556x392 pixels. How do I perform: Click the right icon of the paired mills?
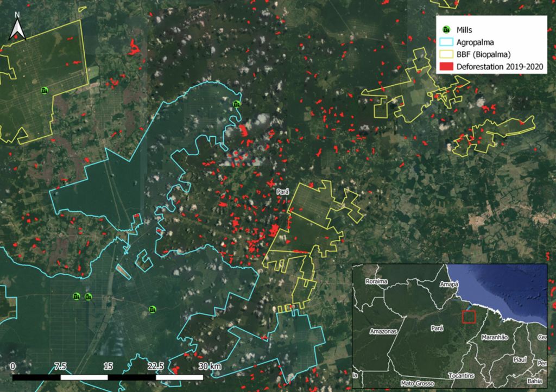[x=88, y=296]
